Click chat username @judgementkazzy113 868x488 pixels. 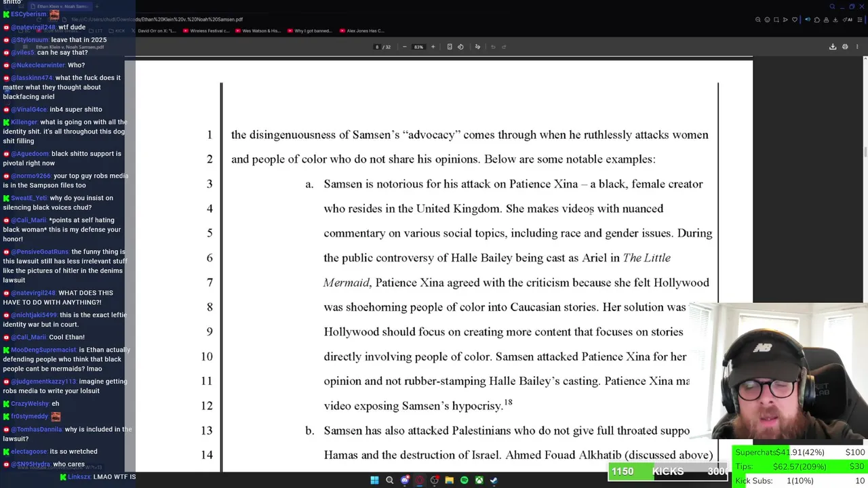pyautogui.click(x=44, y=382)
